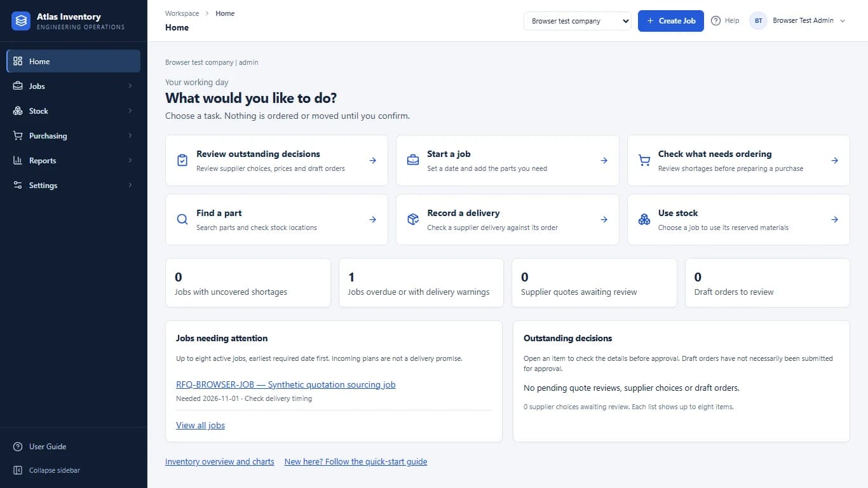This screenshot has width=868, height=488.
Task: Expand the Stock submenu chevron
Action: click(130, 111)
